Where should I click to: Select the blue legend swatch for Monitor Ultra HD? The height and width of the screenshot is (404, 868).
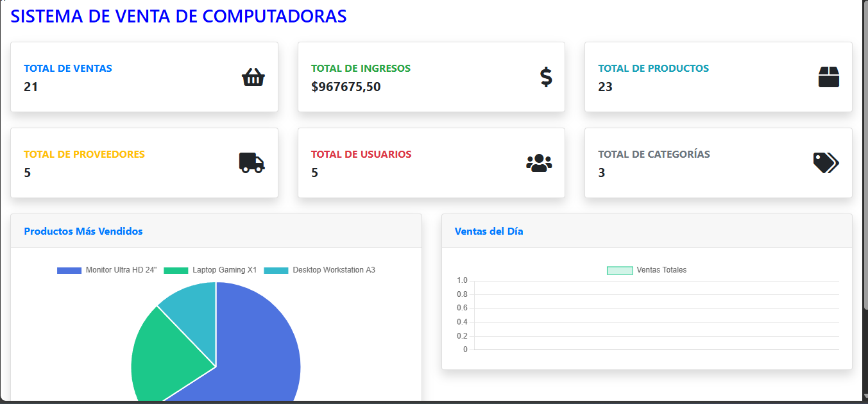point(68,270)
